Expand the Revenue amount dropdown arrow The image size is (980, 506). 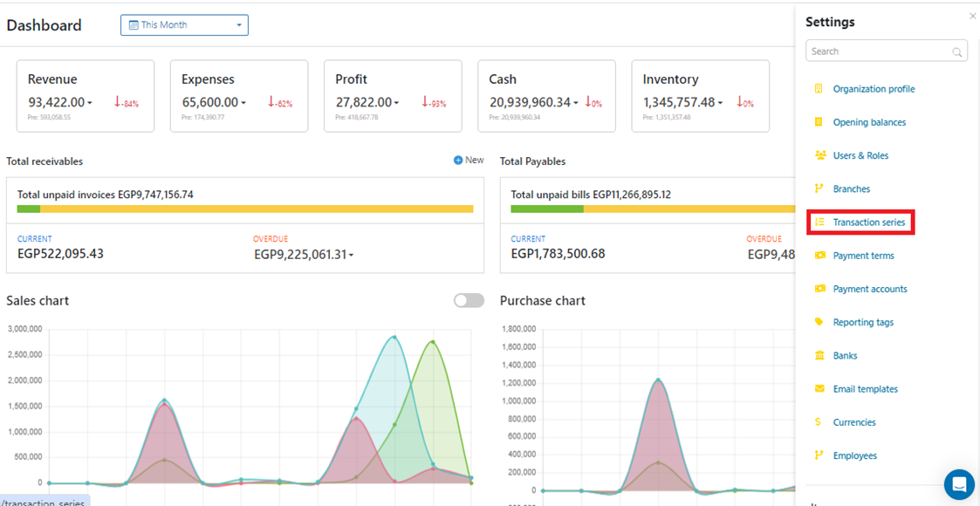click(90, 104)
